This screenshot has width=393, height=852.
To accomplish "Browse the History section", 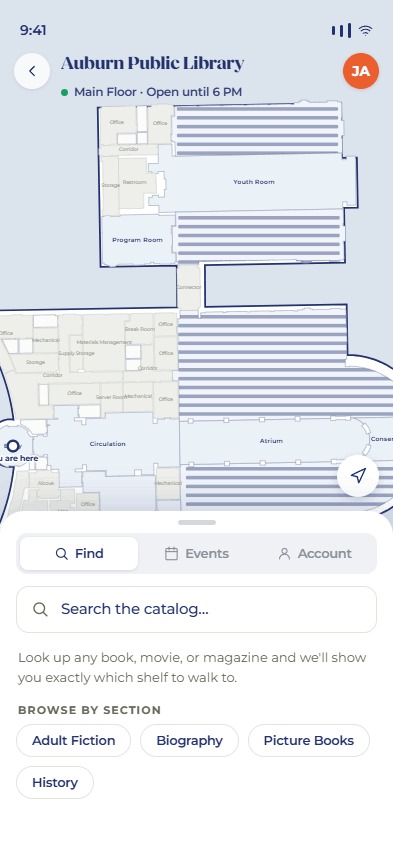I will [55, 782].
